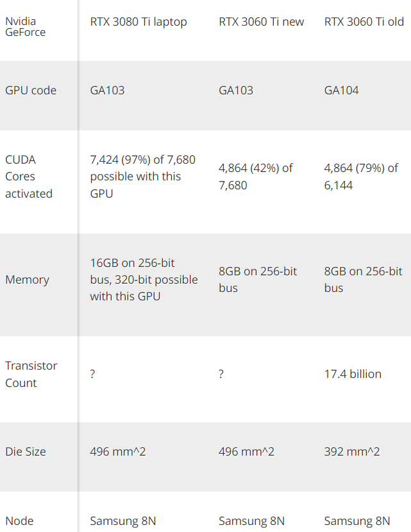Click GA103 under RTX 3080 Ti laptop

[108, 90]
